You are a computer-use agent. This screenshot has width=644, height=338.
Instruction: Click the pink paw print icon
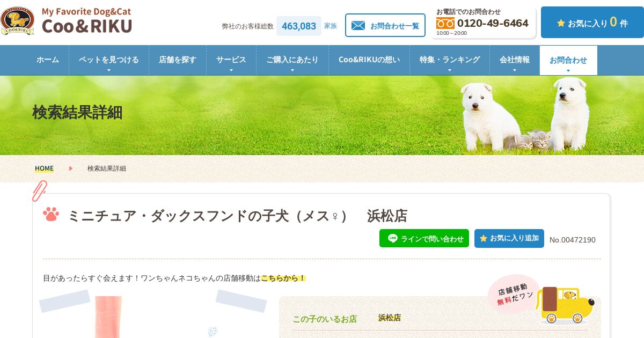(x=51, y=215)
